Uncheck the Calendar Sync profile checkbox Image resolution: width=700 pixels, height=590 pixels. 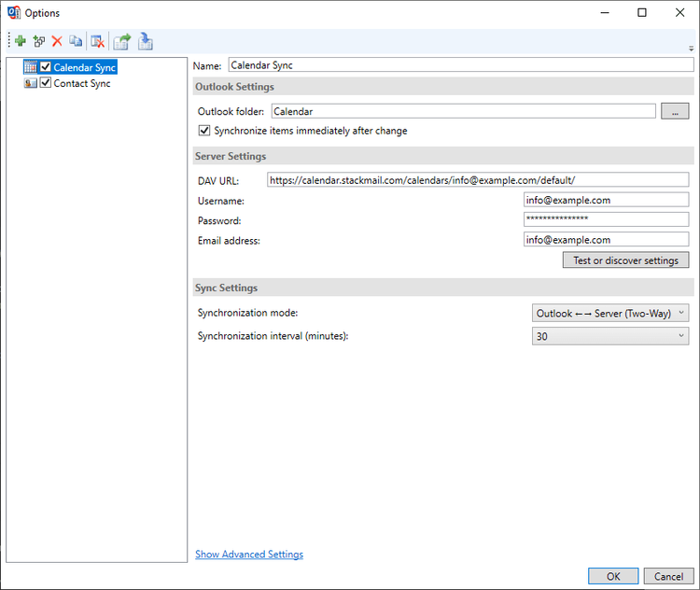(x=46, y=67)
